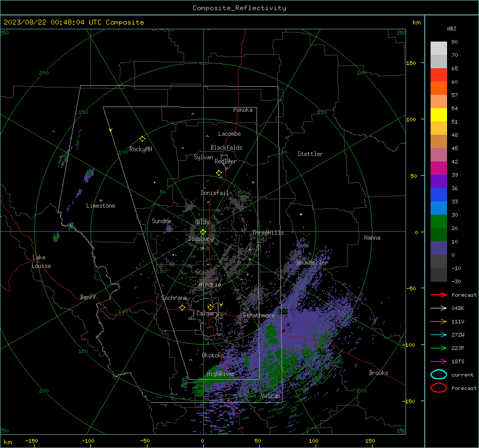Viewport: 479px width, 448px height.
Task: Click yellow diamond radar center near Didsbury
Action: click(203, 232)
